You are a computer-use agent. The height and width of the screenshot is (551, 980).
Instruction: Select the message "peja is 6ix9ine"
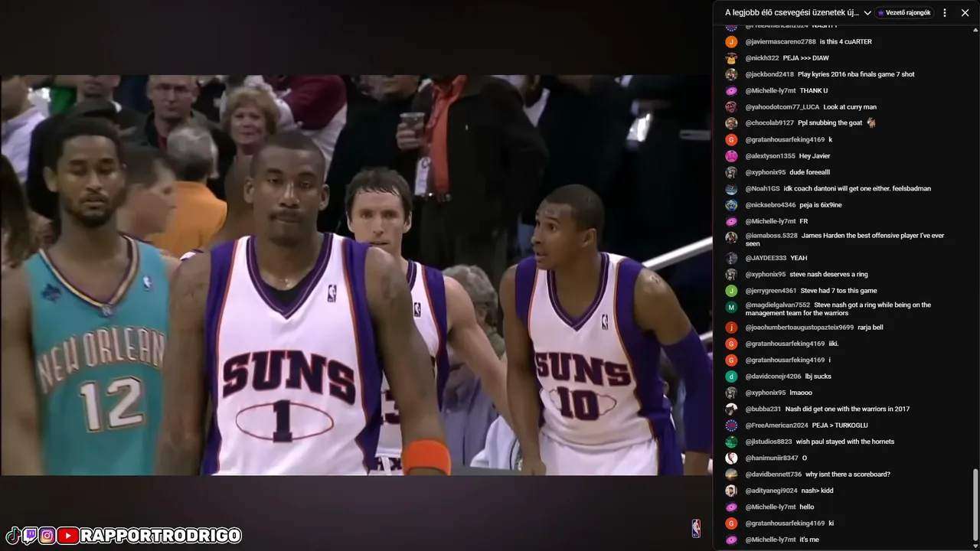pyautogui.click(x=821, y=205)
